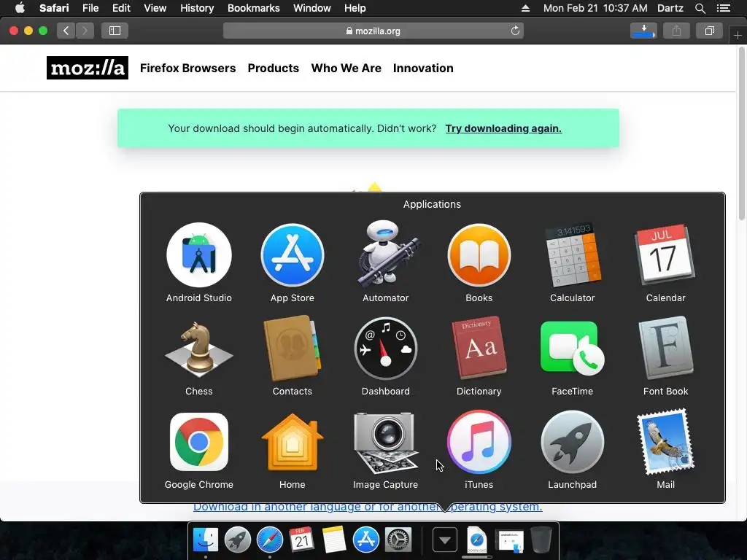Click the Android Studio disk image in the Dock
This screenshot has height=560, width=747.
[510, 540]
